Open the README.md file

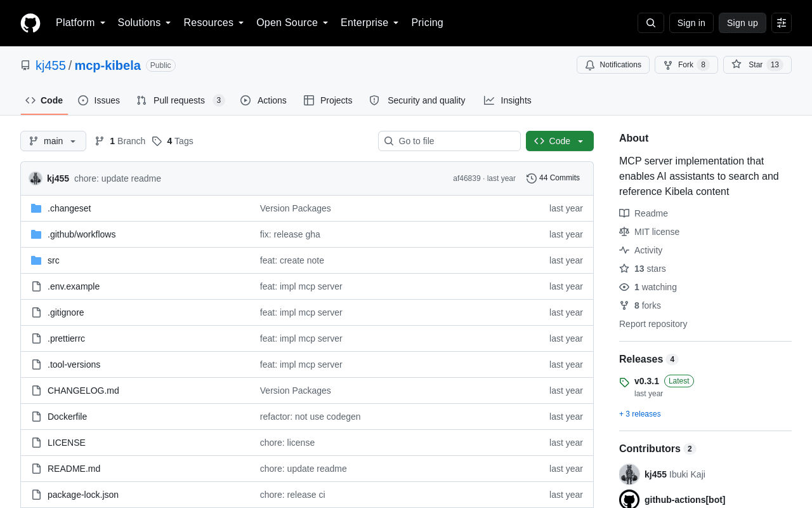click(x=74, y=469)
